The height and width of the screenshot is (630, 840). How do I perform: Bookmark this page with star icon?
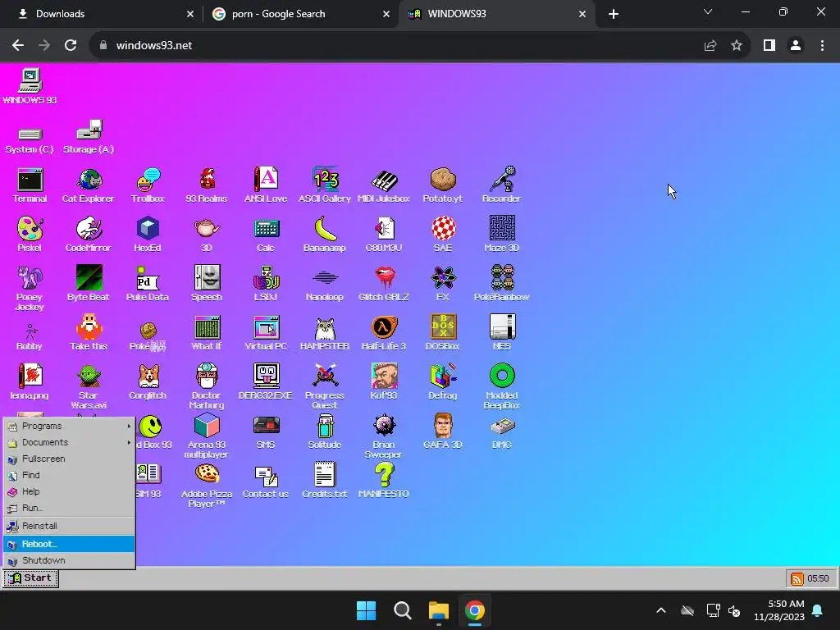coord(737,46)
